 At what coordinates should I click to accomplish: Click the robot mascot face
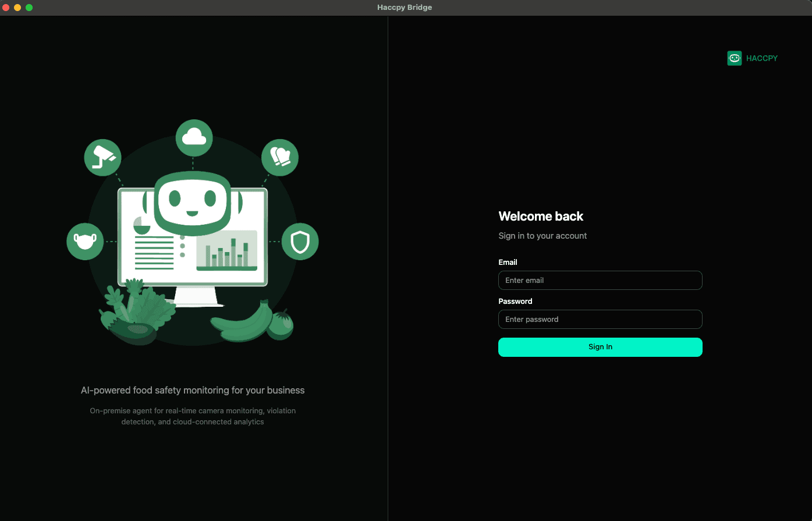click(x=193, y=200)
